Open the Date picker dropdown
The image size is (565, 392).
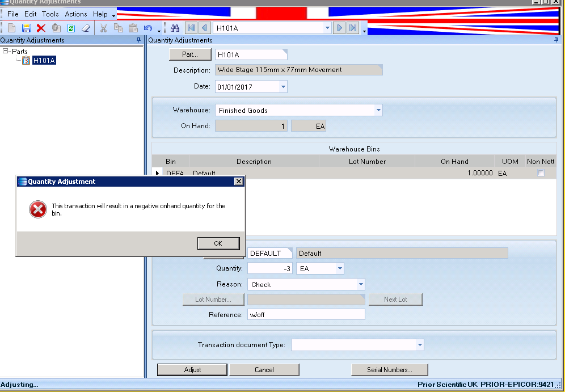283,86
